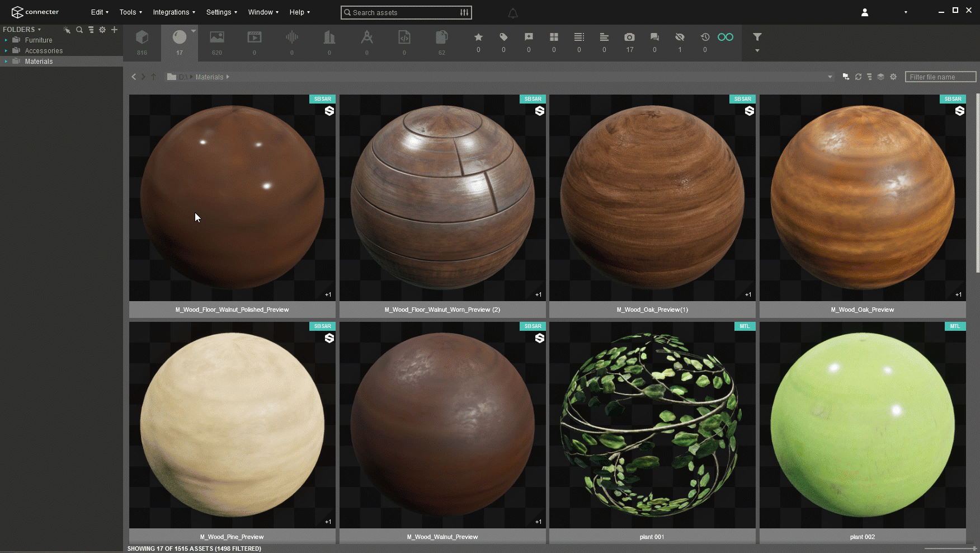Screen dimensions: 980x553
Task: Click the Filter file name field
Action: pyautogui.click(x=941, y=77)
